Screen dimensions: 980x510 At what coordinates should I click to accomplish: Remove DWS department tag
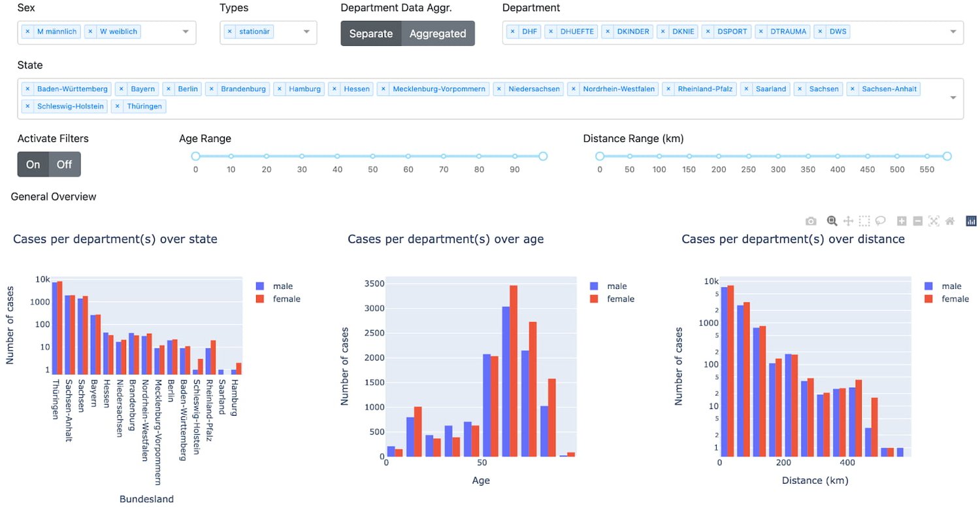[x=821, y=31]
